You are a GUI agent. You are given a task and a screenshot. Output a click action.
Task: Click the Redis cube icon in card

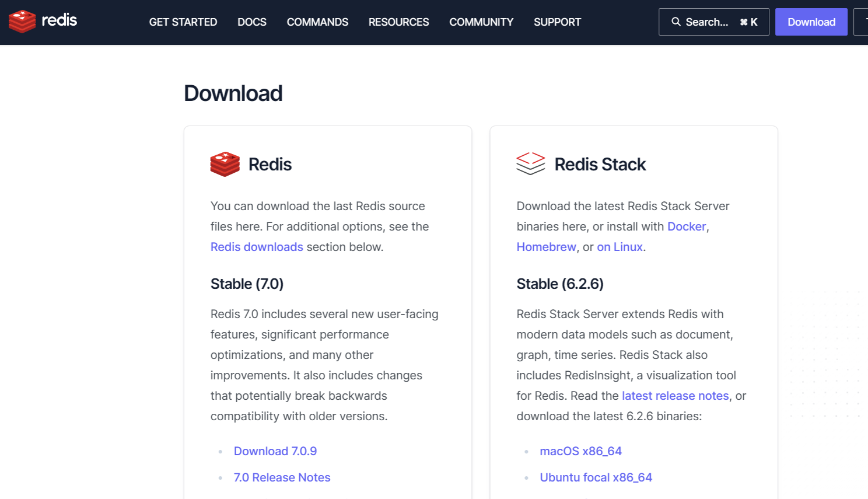(225, 164)
